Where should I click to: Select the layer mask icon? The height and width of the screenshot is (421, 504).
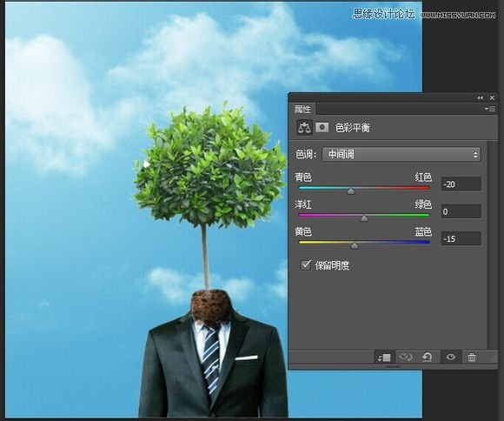tap(322, 128)
